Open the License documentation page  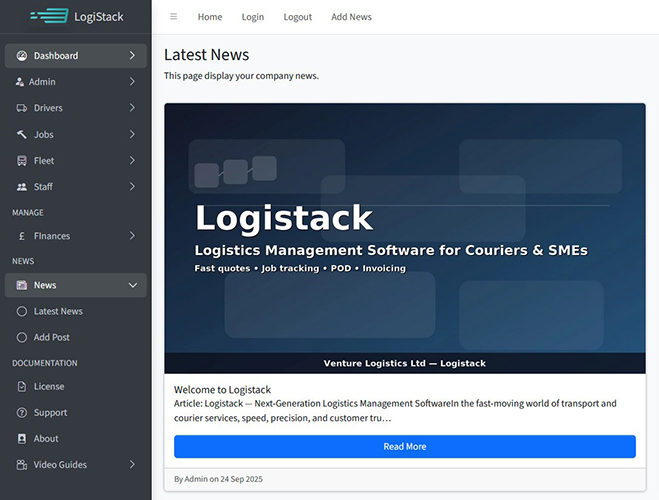[49, 387]
